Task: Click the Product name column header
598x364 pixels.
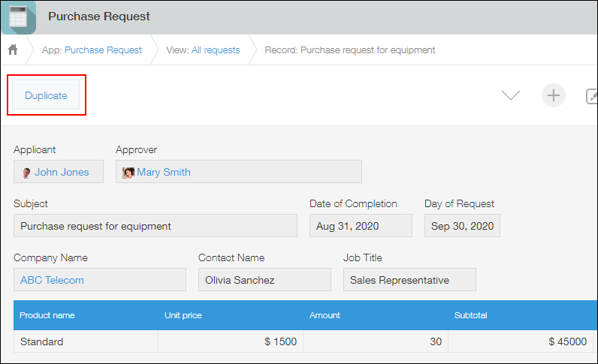Action: tap(47, 315)
